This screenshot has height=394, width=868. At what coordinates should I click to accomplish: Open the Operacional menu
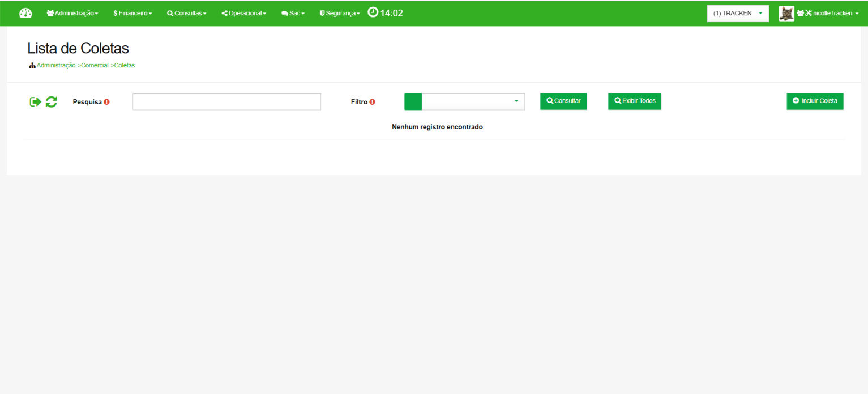(244, 13)
